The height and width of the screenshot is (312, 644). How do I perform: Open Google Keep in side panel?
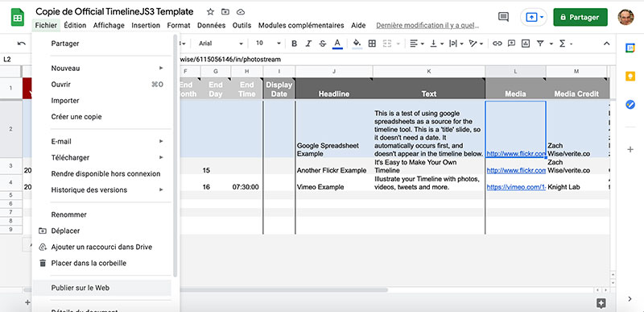coord(630,76)
